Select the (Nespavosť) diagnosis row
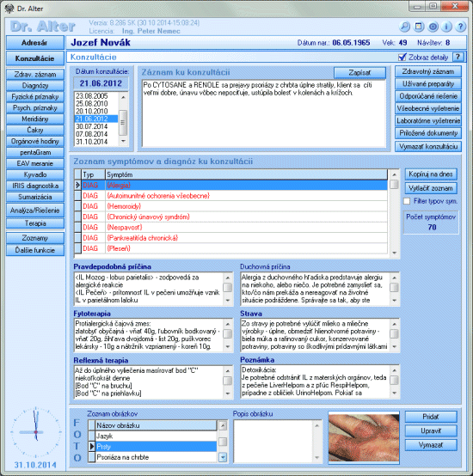 pos(230,228)
